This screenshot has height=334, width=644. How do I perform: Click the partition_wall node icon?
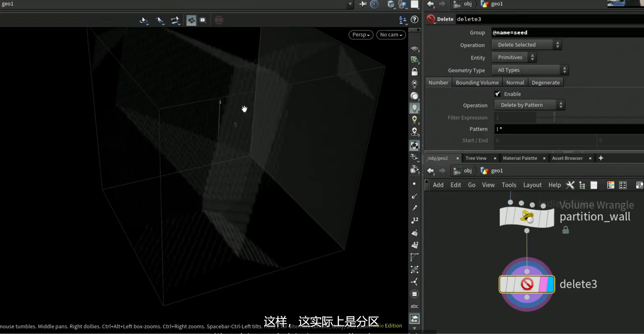click(526, 217)
